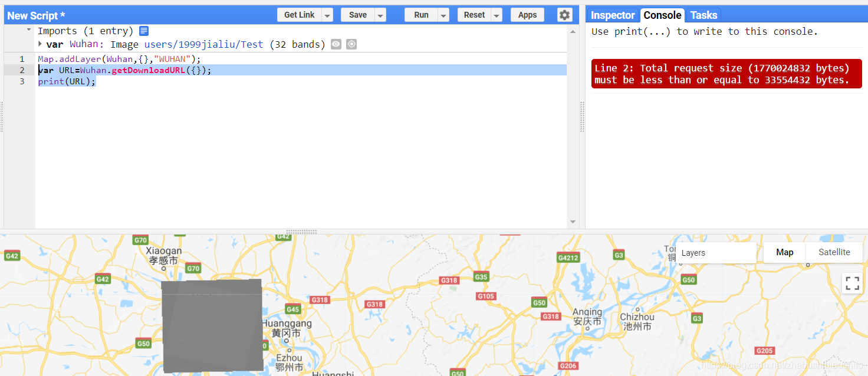Click code line 3 print(URL)
Viewport: 868px width, 376px height.
[x=67, y=81]
